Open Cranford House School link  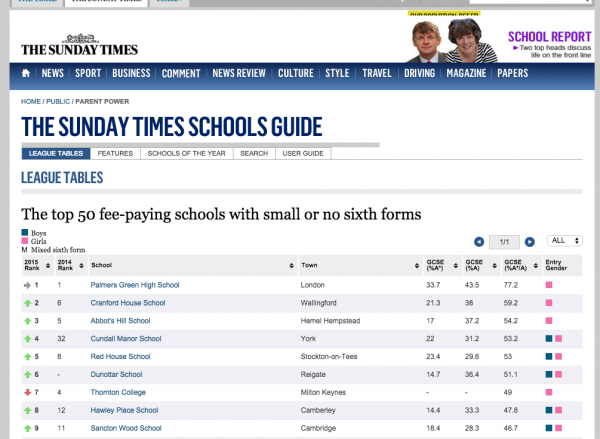pos(128,303)
